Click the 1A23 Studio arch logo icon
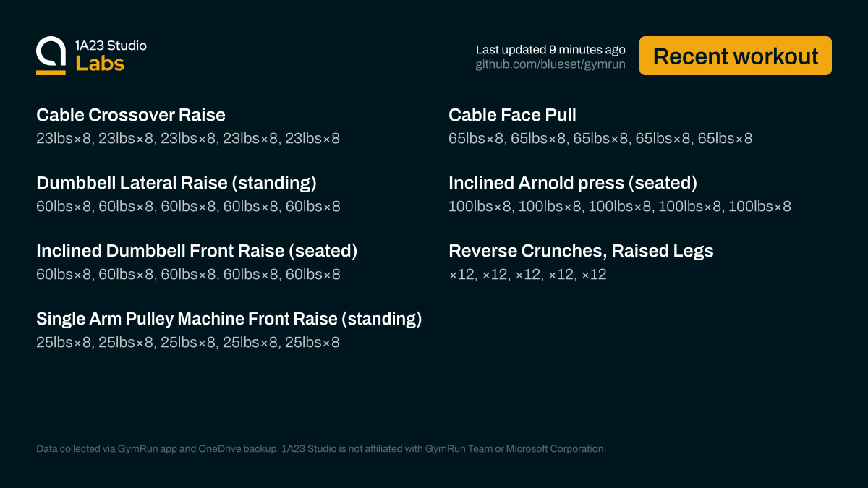The height and width of the screenshot is (488, 868). coord(51,55)
